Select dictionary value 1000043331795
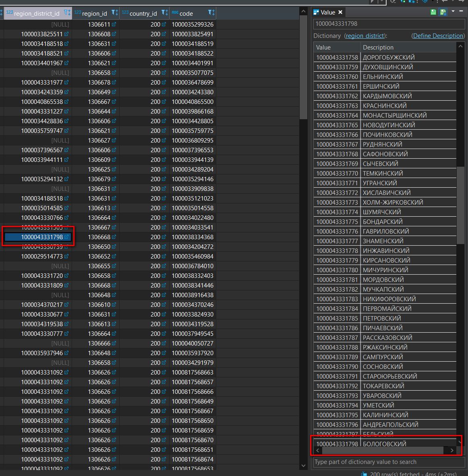468x476 pixels. coord(337,415)
